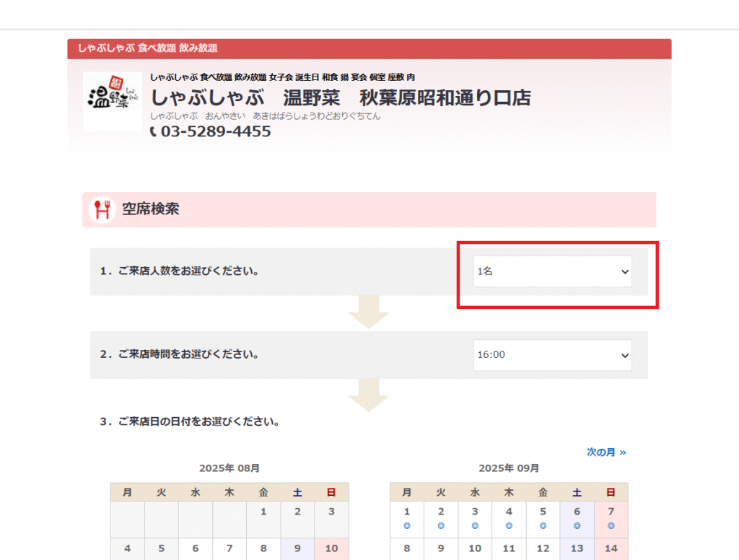Click August 3 in the 2025年08月 calendar
The height and width of the screenshot is (560, 739).
coord(331,519)
